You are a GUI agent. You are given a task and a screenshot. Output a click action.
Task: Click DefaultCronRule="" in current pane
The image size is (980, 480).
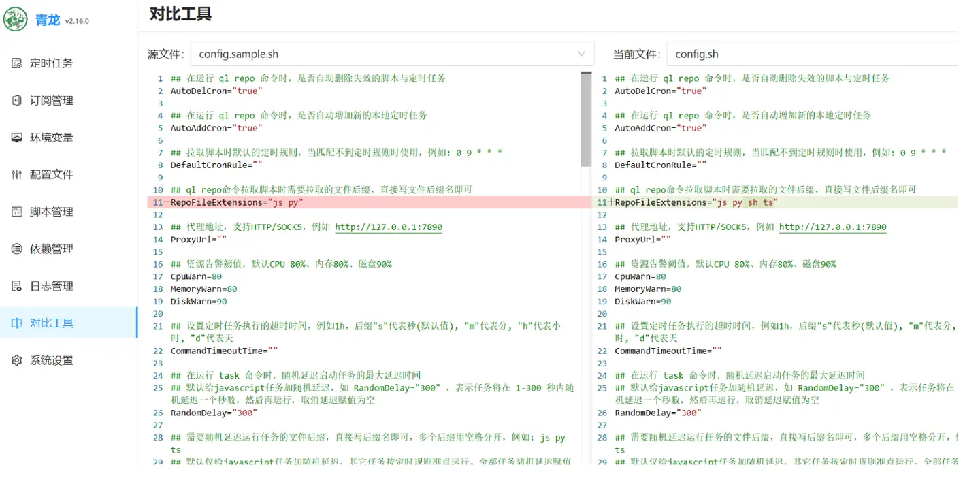660,165
